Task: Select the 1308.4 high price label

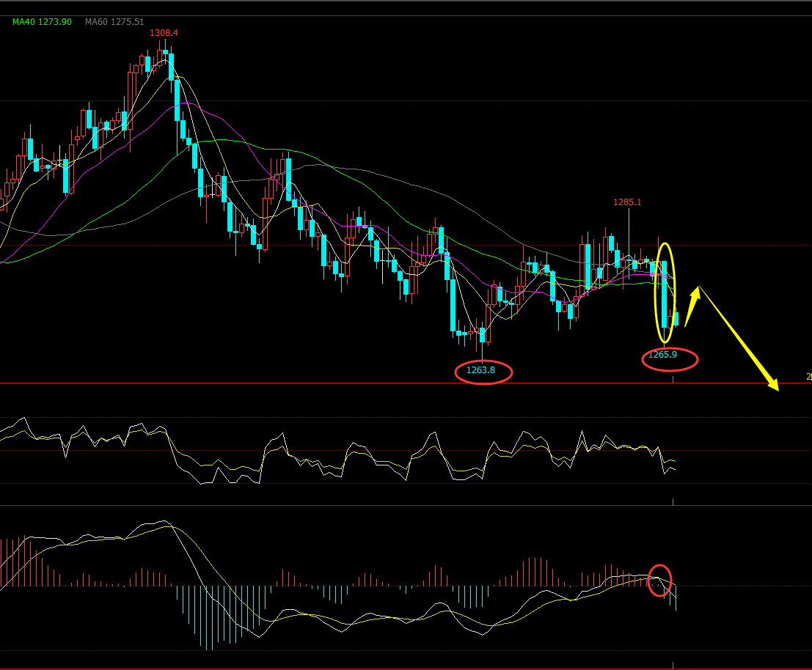Action: [x=164, y=33]
